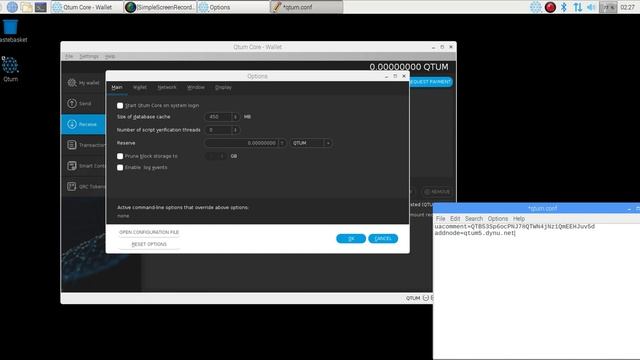This screenshot has width=640, height=360.
Task: Switch to Qtum Core - Wallet taskbar item
Action: coord(87,7)
